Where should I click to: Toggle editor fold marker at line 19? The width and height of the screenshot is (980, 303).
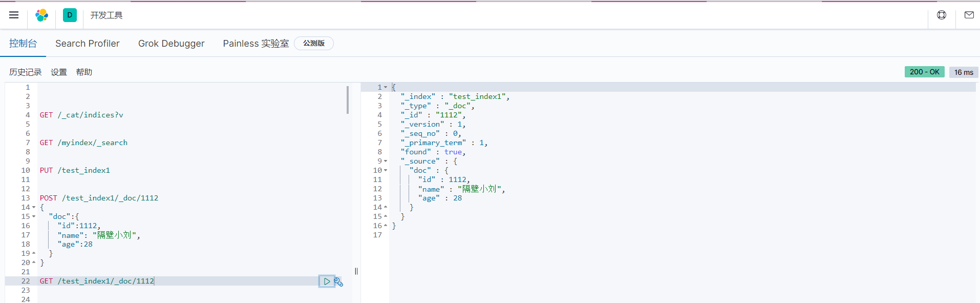[34, 253]
